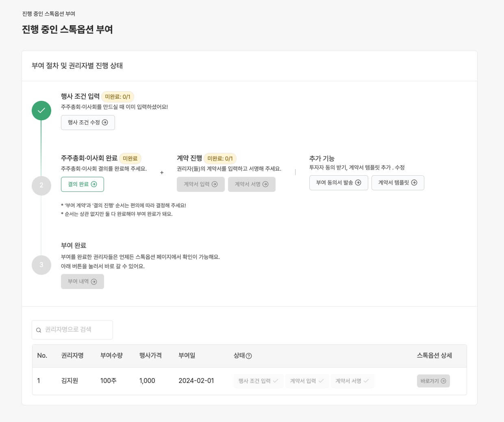Click the 부여 내역 button
Screen dimensions: 504x422
coord(83,281)
